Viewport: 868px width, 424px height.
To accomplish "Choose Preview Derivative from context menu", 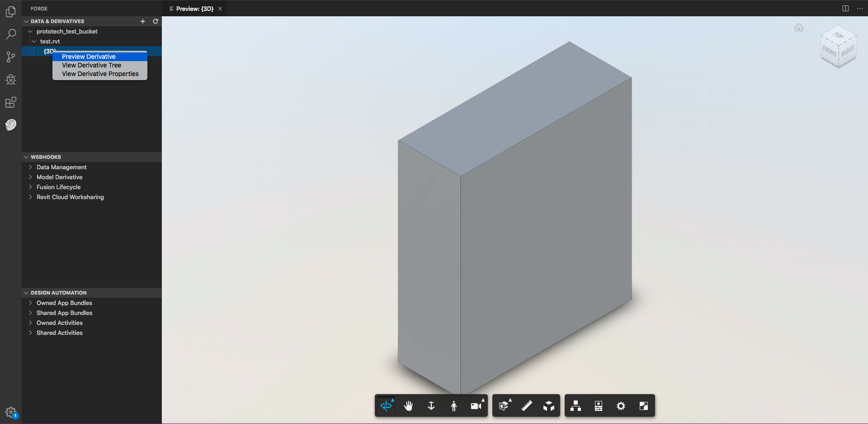I will [100, 57].
